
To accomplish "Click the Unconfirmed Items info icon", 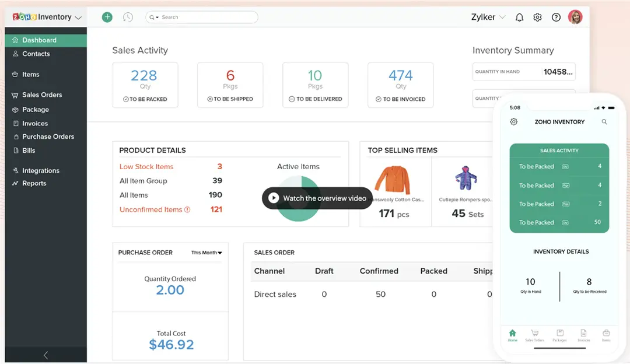I will (187, 210).
